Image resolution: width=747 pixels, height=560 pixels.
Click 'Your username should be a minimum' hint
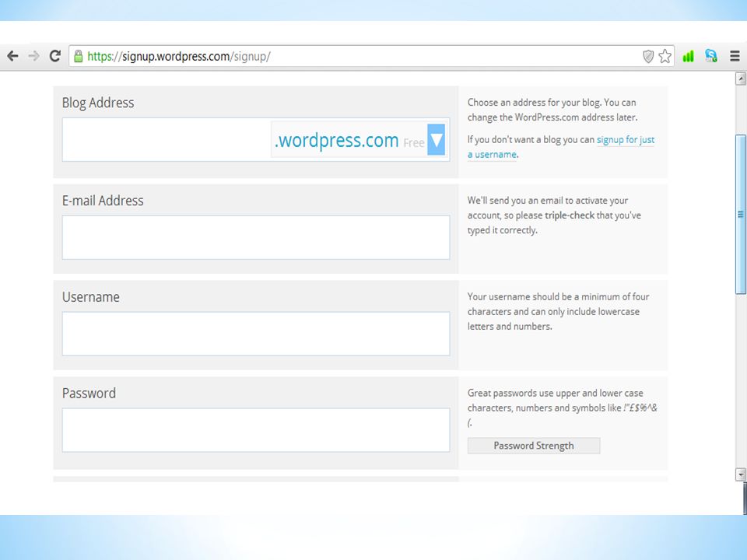coord(558,311)
